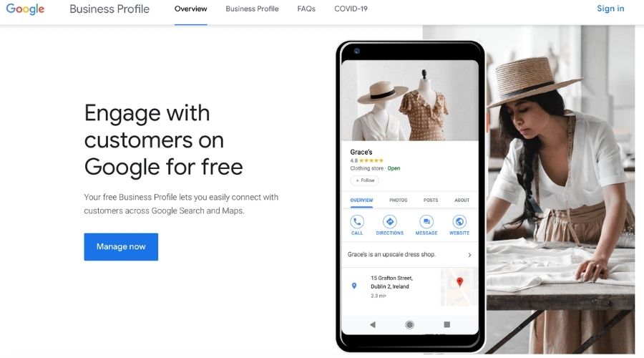This screenshot has height=358, width=644.
Task: Click the Sign in link
Action: tap(610, 9)
